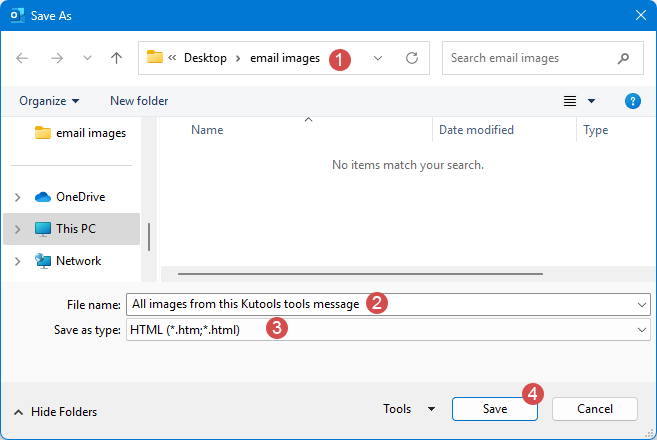Open the Organize menu

[49, 101]
